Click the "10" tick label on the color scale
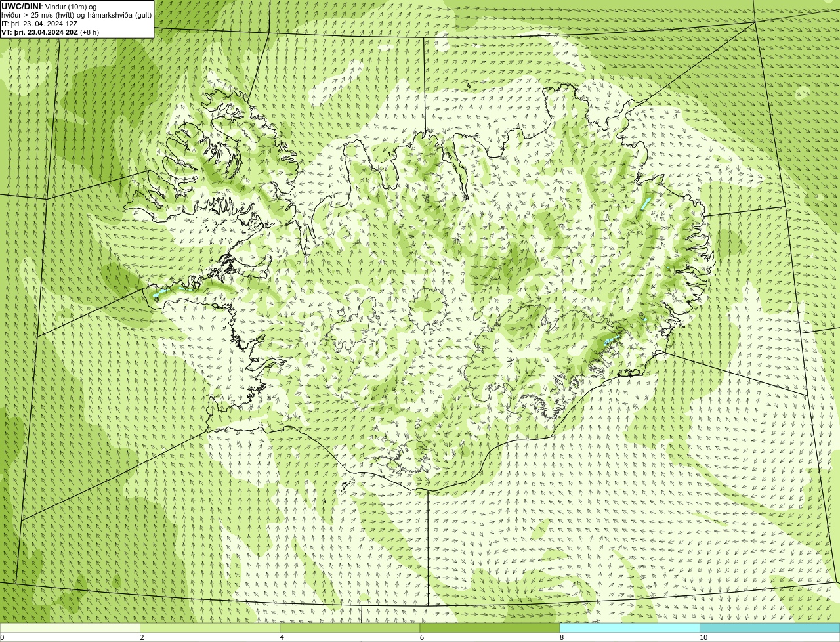 point(703,637)
